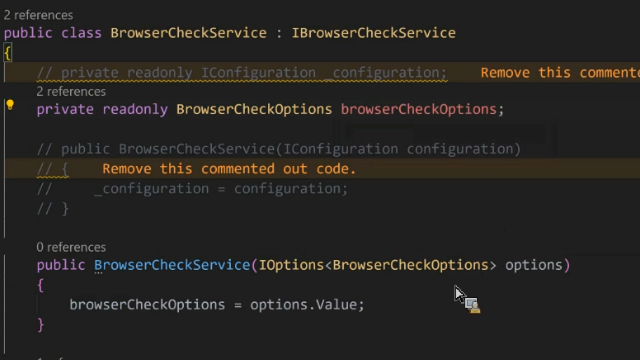Image resolution: width=640 pixels, height=360 pixels.
Task: Click the 'readonly' keyword in the field declaration
Action: tap(135, 109)
